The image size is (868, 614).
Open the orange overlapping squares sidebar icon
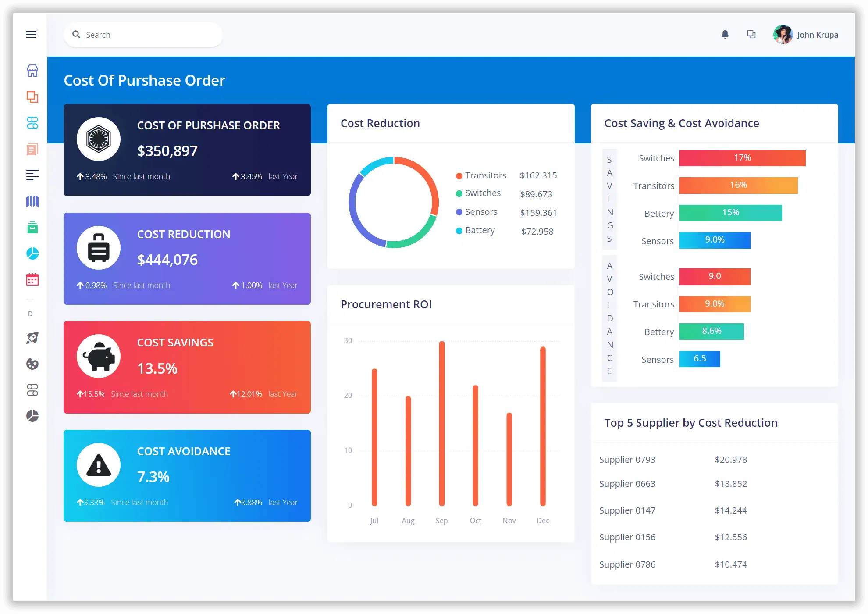click(32, 96)
